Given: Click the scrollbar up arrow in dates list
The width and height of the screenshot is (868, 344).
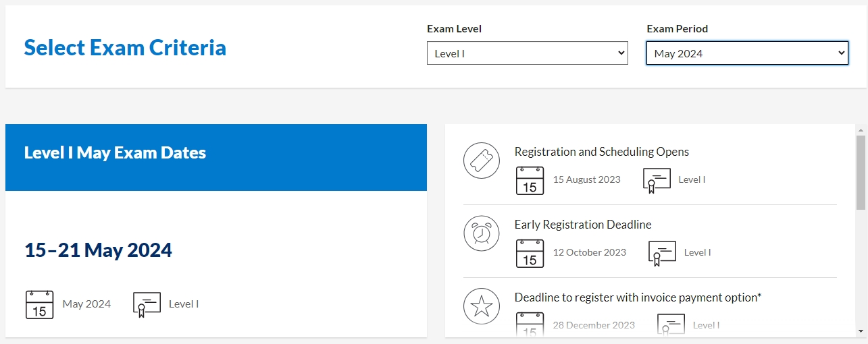Looking at the screenshot, I should (861, 130).
